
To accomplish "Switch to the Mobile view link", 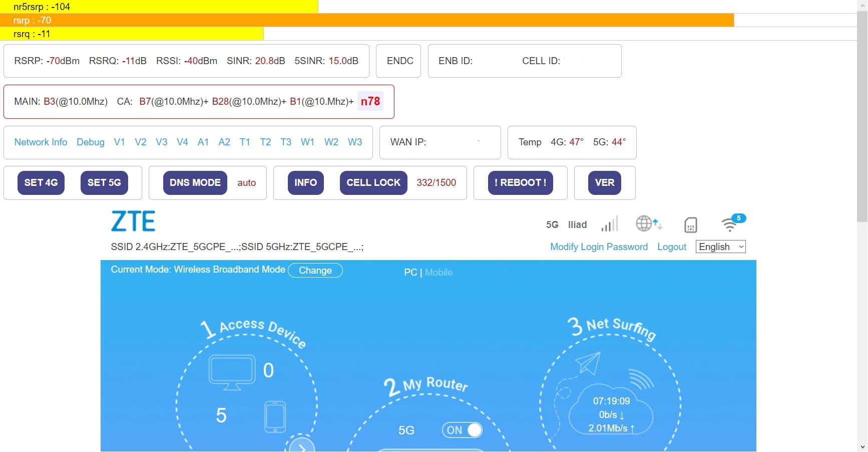I will click(439, 273).
